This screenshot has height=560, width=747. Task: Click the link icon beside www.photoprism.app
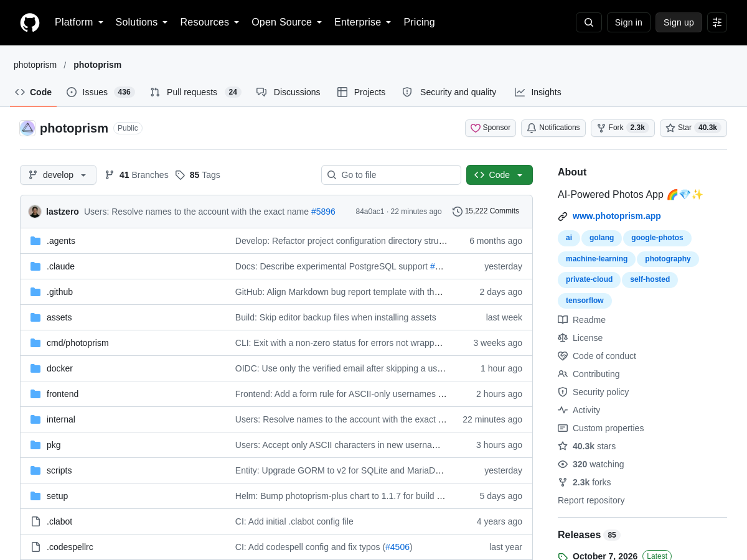(563, 217)
